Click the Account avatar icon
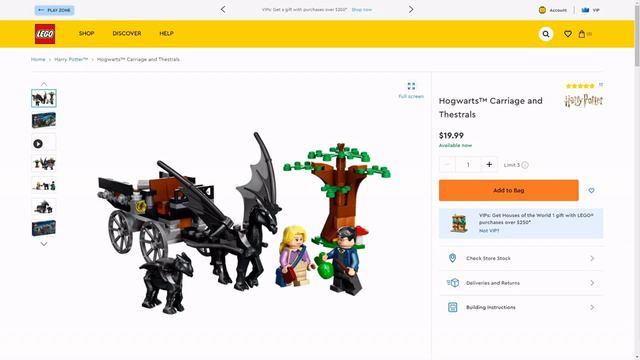This screenshot has height=360, width=640. click(x=542, y=10)
